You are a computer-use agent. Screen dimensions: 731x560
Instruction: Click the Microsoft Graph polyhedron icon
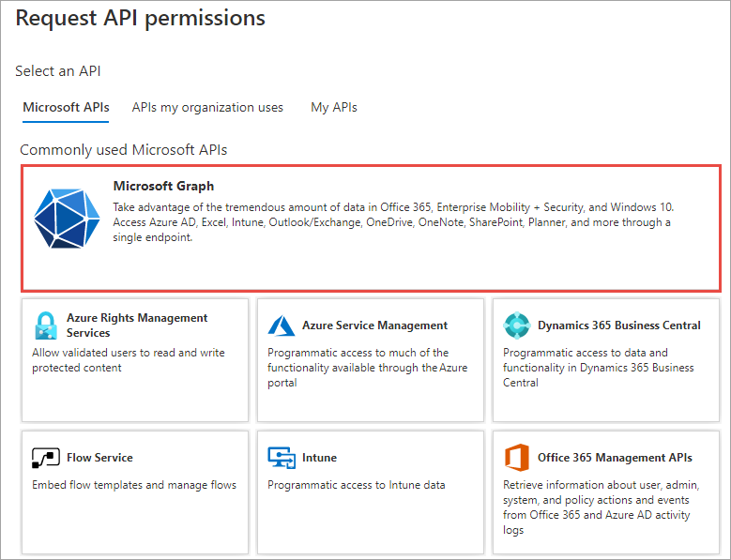coord(67,218)
